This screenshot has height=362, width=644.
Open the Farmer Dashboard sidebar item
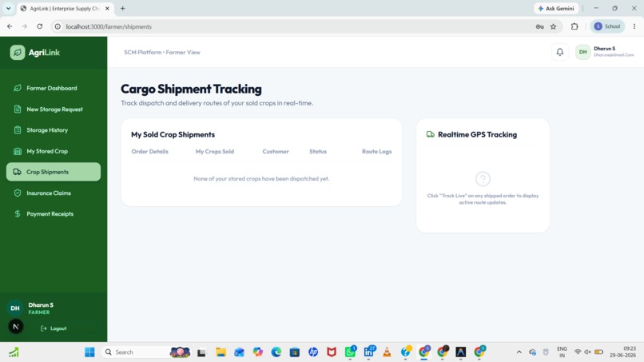(x=54, y=88)
